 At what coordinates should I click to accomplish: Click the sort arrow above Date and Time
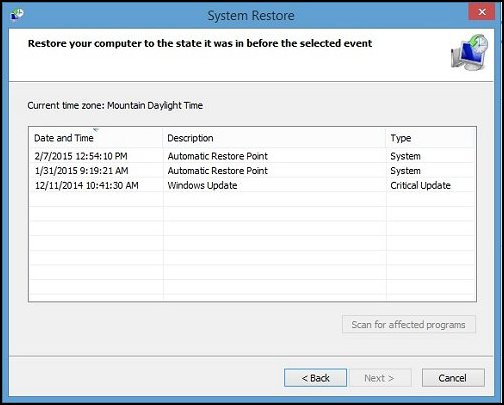coord(96,129)
